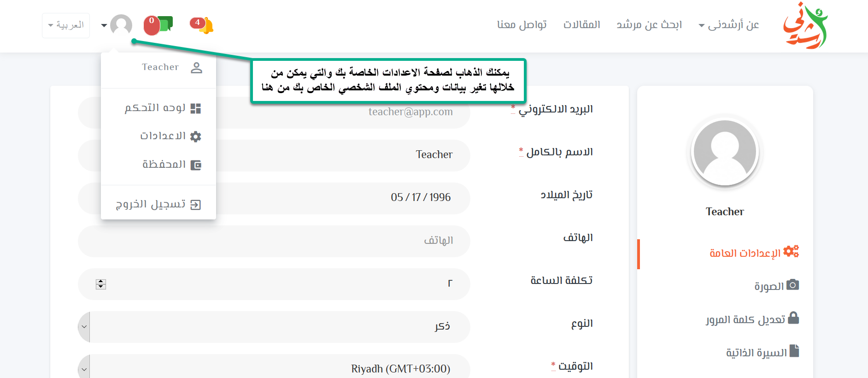
Task: Click the Teacher profile entry in dropdown
Action: pos(171,67)
